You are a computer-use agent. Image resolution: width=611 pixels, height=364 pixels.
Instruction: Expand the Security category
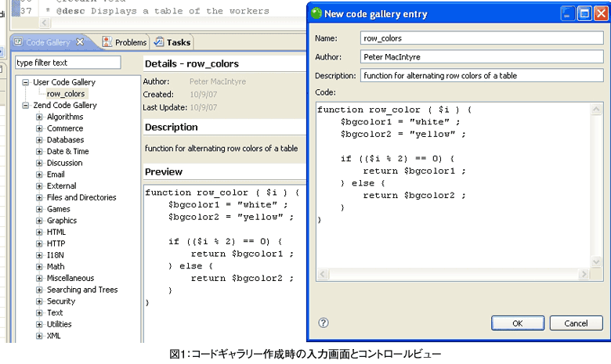39,301
